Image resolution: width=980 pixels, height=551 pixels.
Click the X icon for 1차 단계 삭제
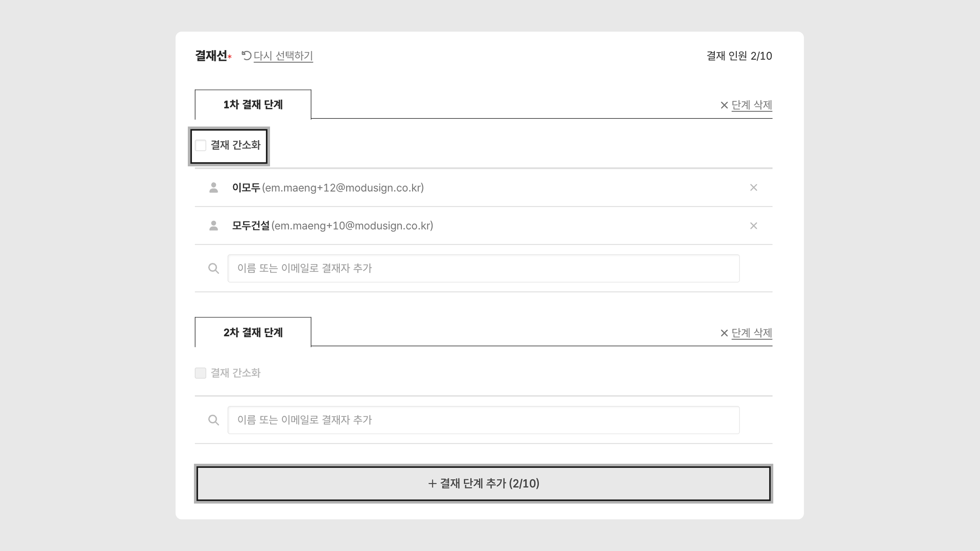[x=724, y=105]
